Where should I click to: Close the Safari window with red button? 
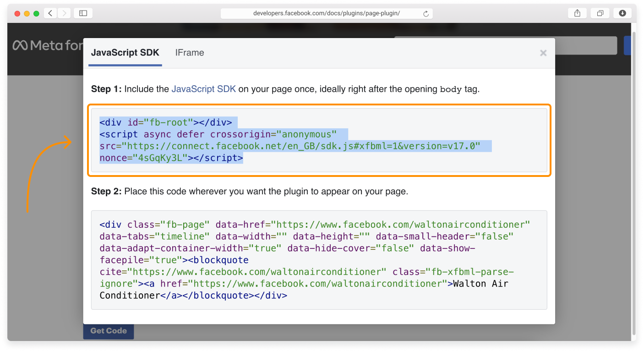(17, 14)
